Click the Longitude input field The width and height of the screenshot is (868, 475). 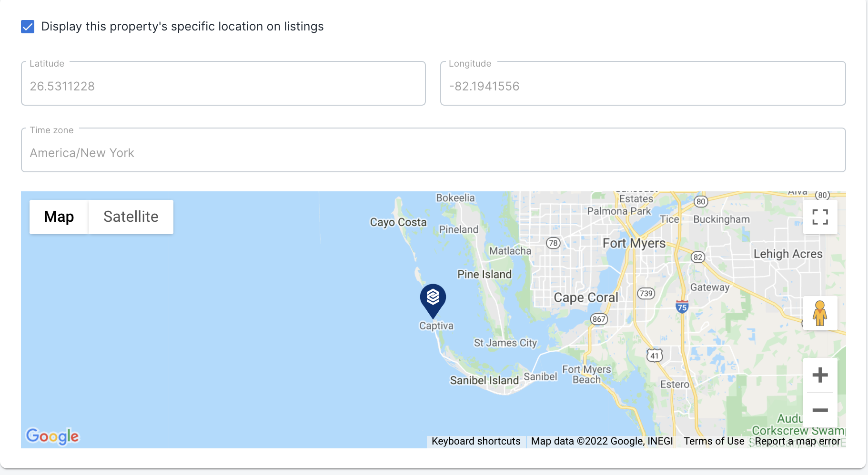[x=643, y=83]
